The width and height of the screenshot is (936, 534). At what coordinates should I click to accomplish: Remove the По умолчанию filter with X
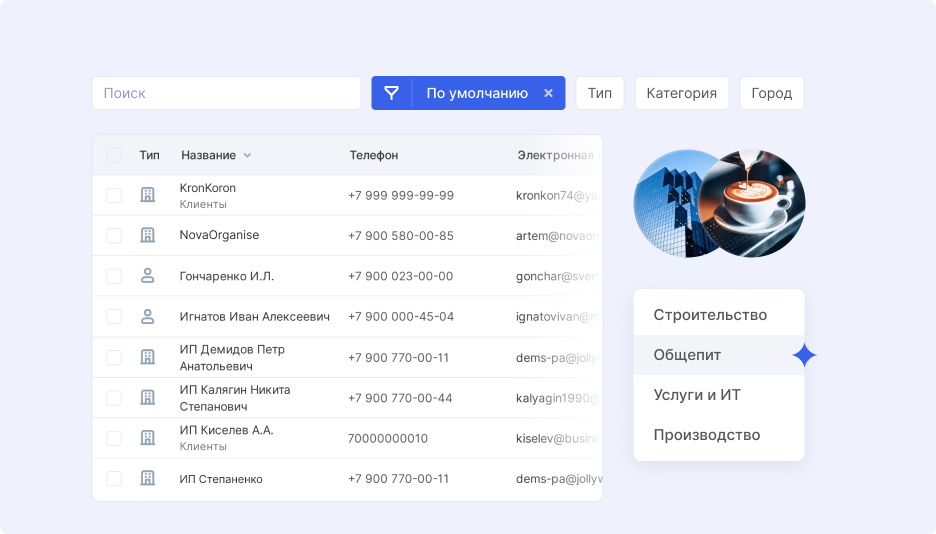click(x=548, y=93)
